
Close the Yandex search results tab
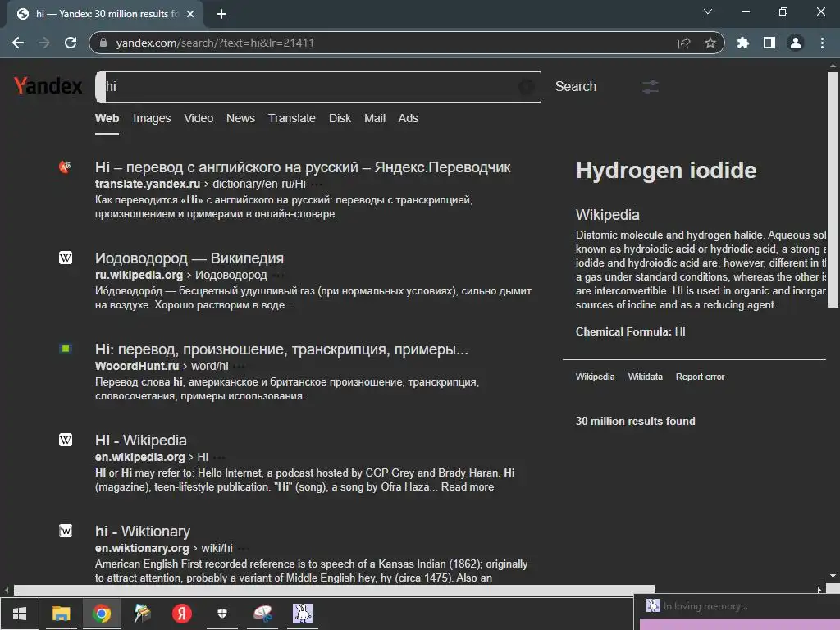190,14
